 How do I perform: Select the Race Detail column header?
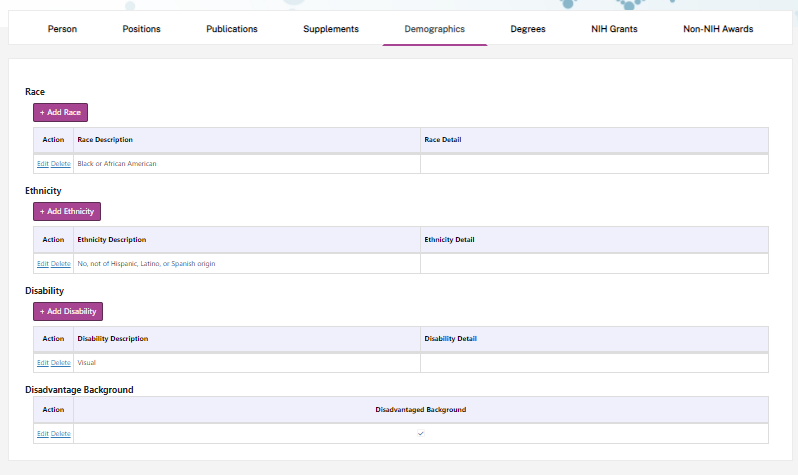594,140
